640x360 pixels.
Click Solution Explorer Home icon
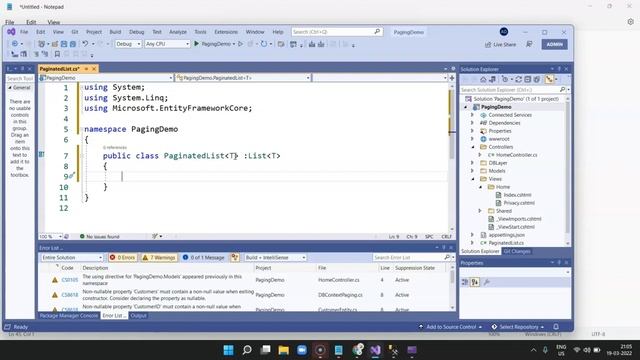[x=483, y=80]
